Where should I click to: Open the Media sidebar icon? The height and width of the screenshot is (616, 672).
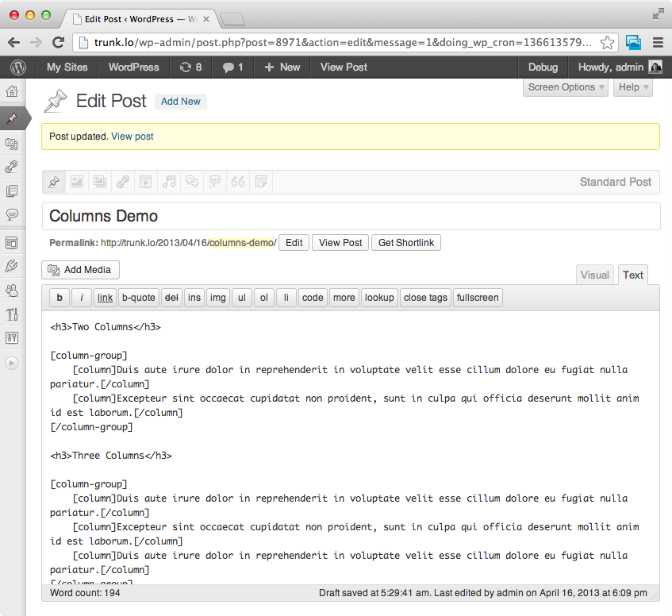[12, 144]
